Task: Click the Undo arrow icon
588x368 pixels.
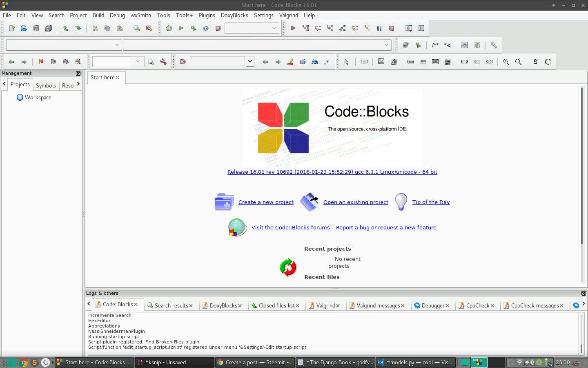Action: (65, 28)
